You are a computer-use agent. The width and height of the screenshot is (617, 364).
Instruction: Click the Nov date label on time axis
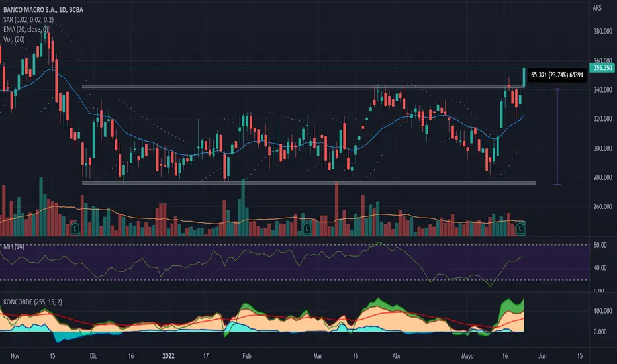[x=15, y=356]
